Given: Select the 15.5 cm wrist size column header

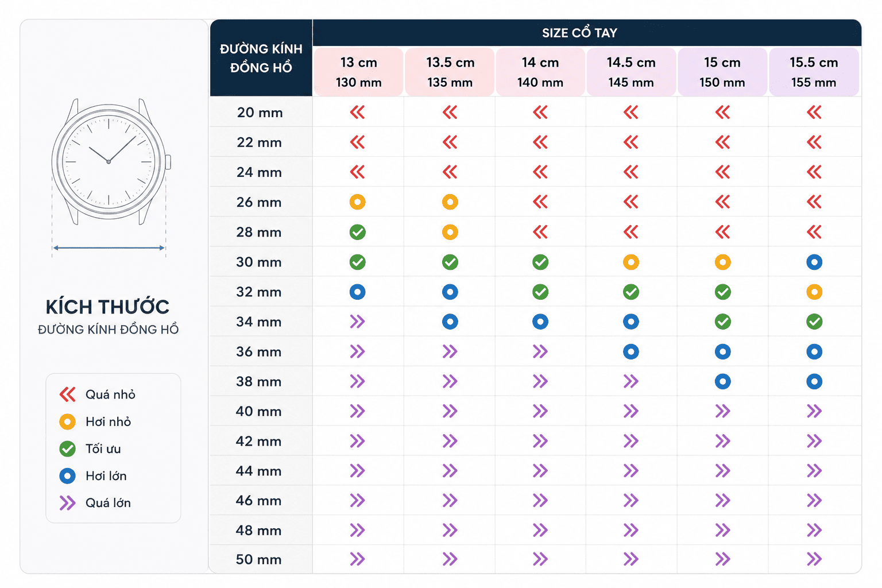Looking at the screenshot, I should point(814,72).
